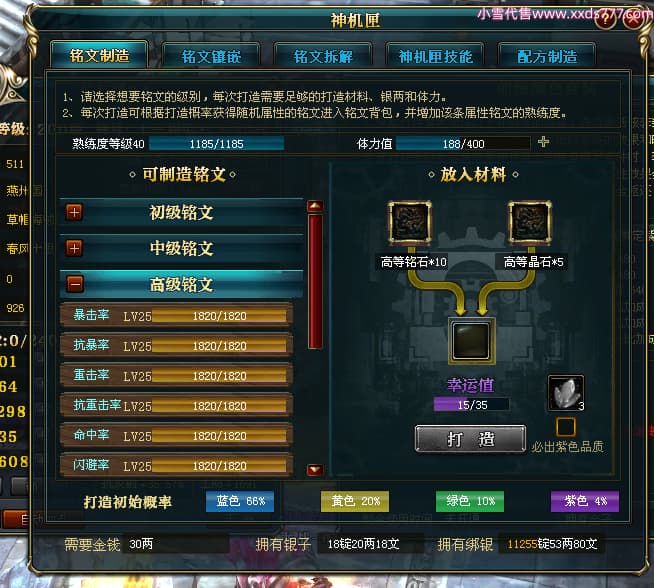Enable the 必出紫色品质 checkbox

(566, 427)
